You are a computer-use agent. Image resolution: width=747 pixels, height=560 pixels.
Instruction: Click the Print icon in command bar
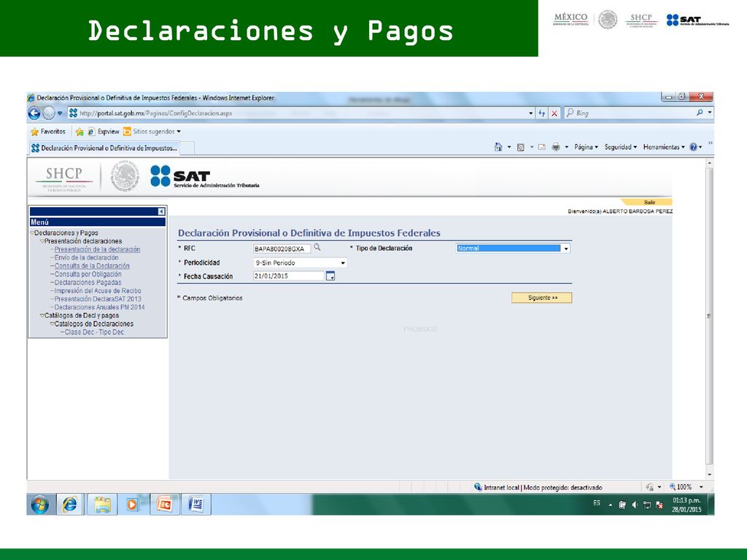click(555, 147)
